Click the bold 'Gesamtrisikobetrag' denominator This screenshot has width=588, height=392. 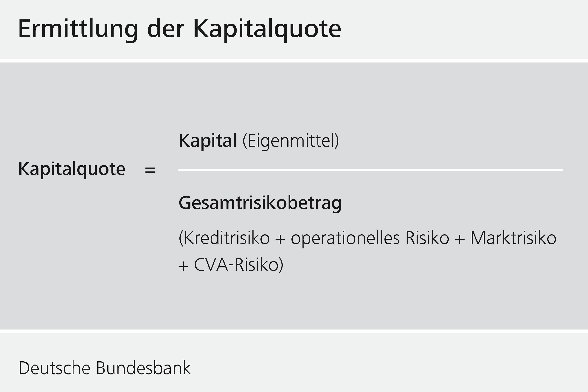click(260, 203)
